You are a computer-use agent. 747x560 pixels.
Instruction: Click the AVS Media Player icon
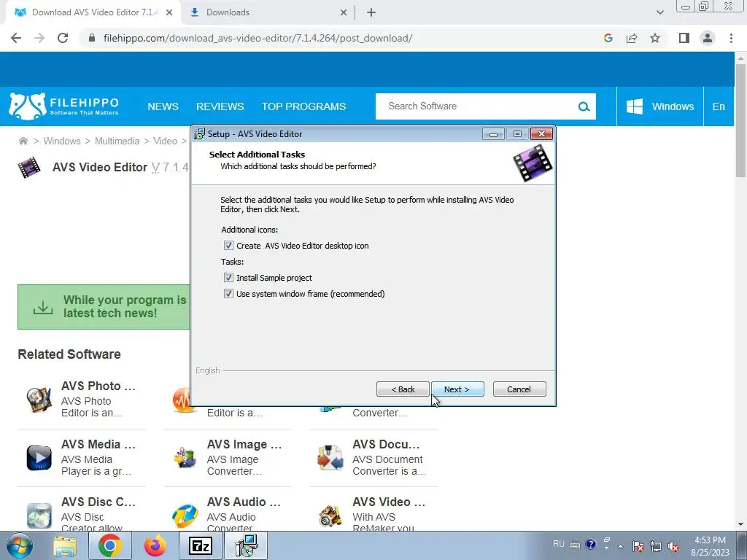coord(39,458)
